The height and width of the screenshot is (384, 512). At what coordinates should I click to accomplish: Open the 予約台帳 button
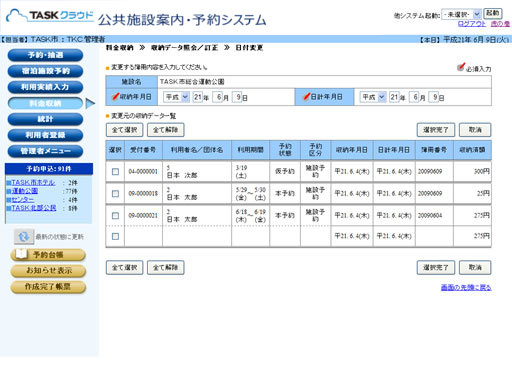click(48, 255)
